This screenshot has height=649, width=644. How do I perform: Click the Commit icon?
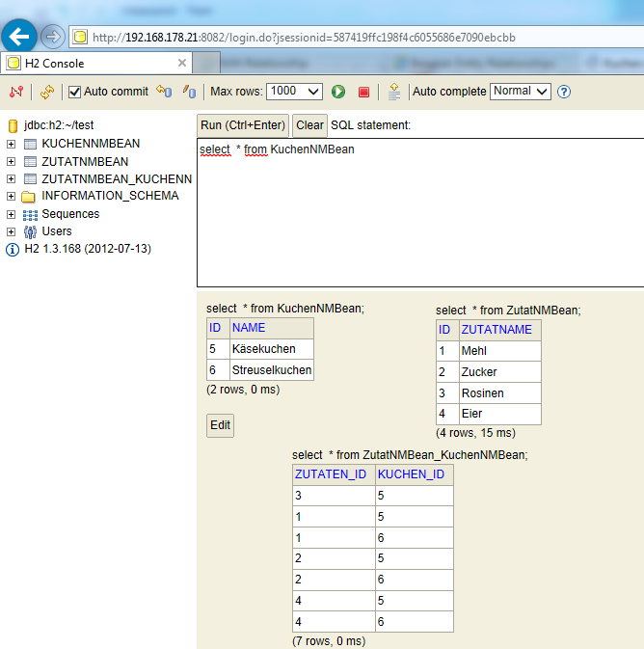pyautogui.click(x=189, y=91)
